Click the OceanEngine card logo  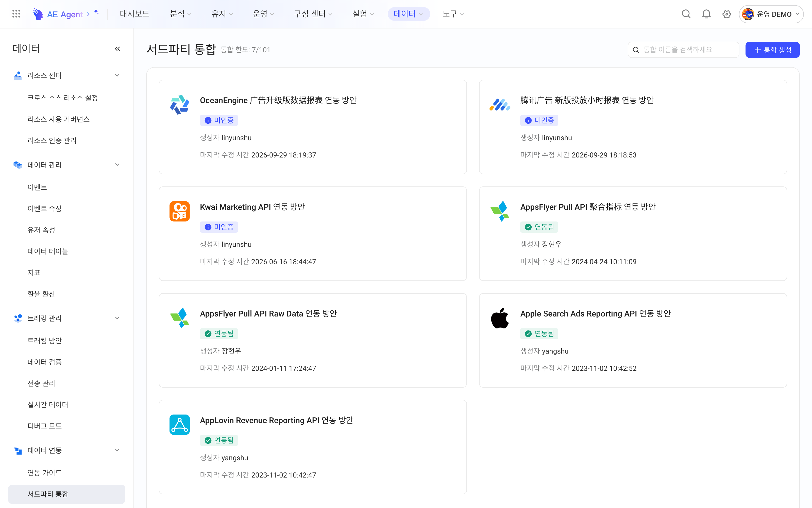pyautogui.click(x=179, y=104)
